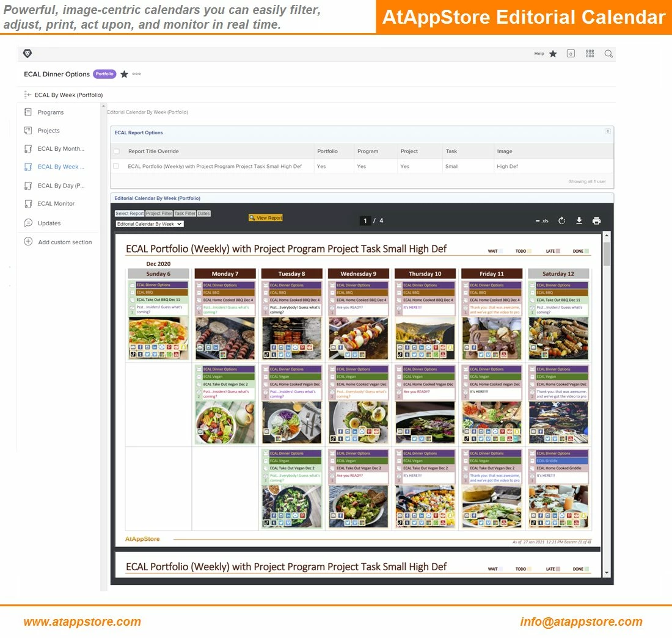This screenshot has width=672, height=638.
Task: Click the DONE legend swatch
Action: click(x=586, y=251)
